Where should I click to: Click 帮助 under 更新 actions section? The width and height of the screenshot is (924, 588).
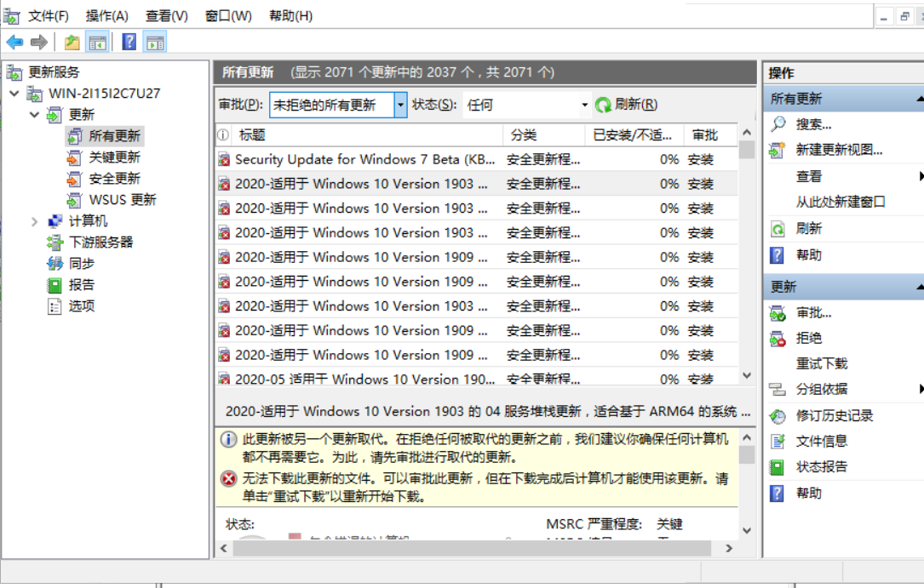(808, 494)
